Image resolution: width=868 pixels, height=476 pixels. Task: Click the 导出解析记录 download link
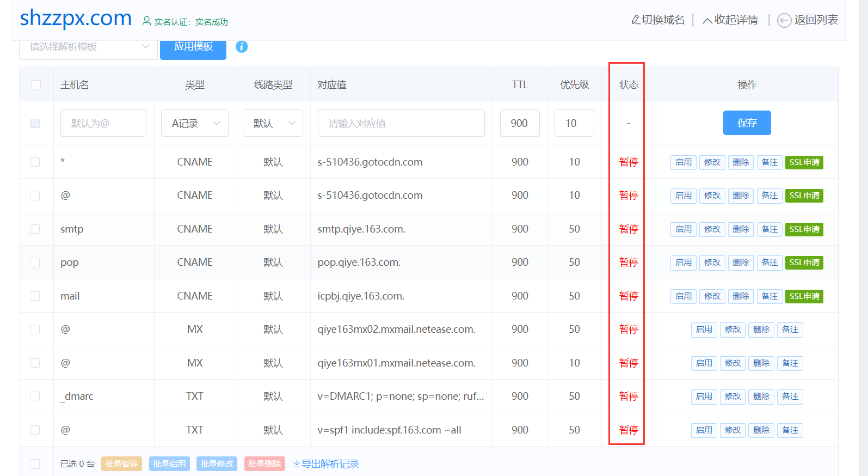pyautogui.click(x=326, y=464)
